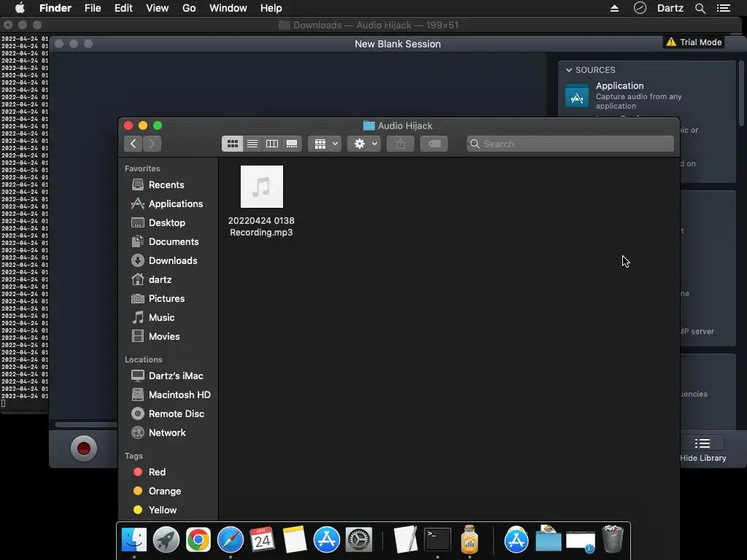Open TextEdit from the Dock
The image size is (747, 560).
406,540
